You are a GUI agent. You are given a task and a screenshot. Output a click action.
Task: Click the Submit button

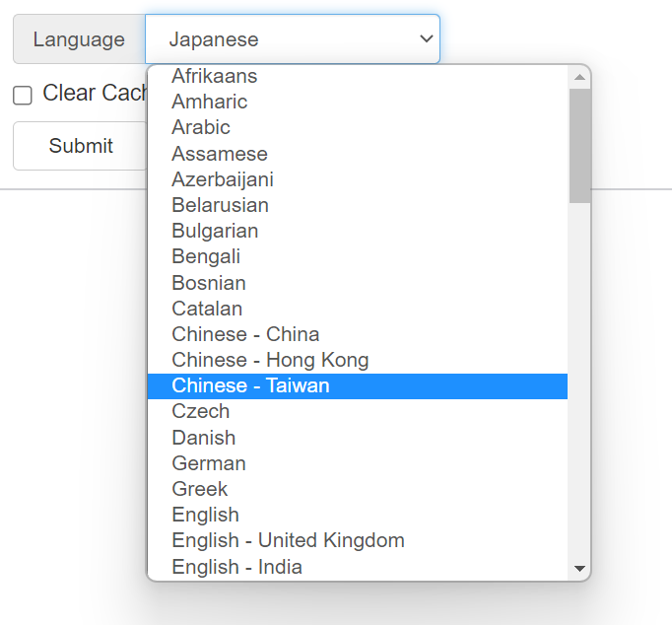(81, 146)
